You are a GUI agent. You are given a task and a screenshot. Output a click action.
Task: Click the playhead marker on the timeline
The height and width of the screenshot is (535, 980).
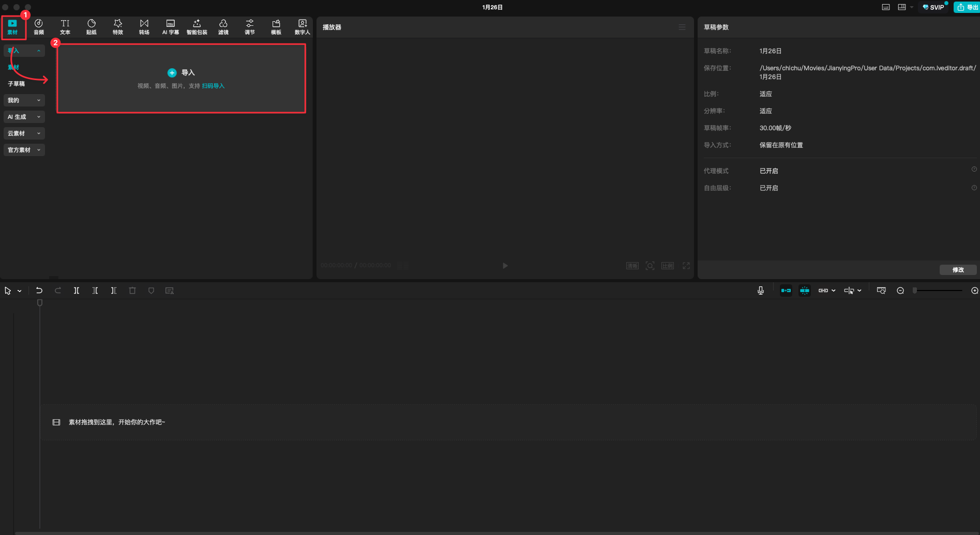40,303
